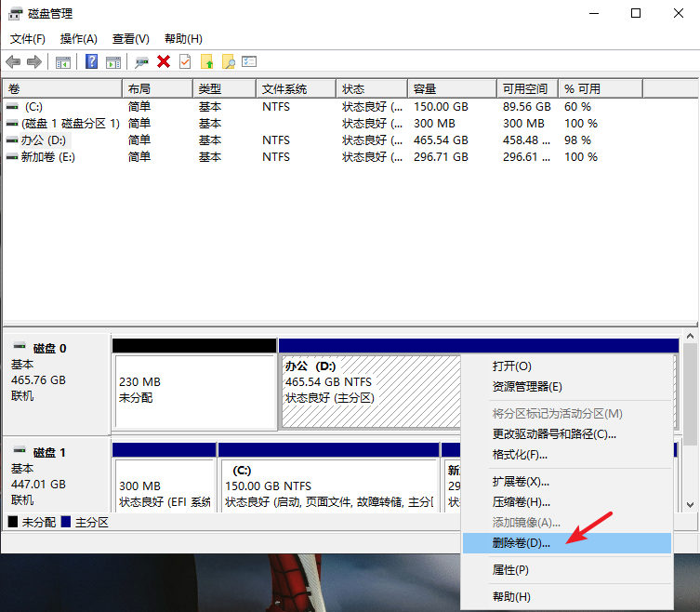Click the blue question mark help icon
The width and height of the screenshot is (700, 612).
pos(92,61)
